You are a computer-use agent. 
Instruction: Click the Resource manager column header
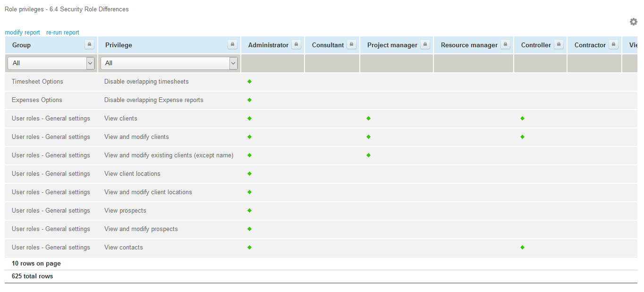tap(469, 45)
